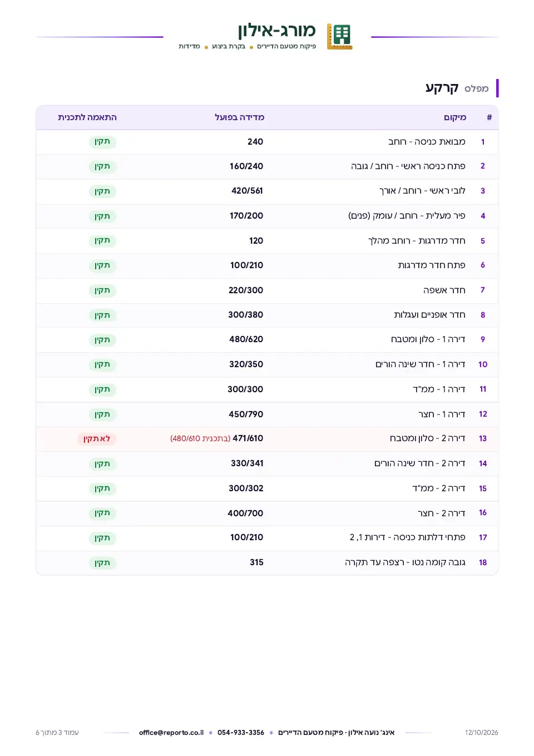
Task: Select row 7 חדר אשפה location text
Action: click(444, 290)
